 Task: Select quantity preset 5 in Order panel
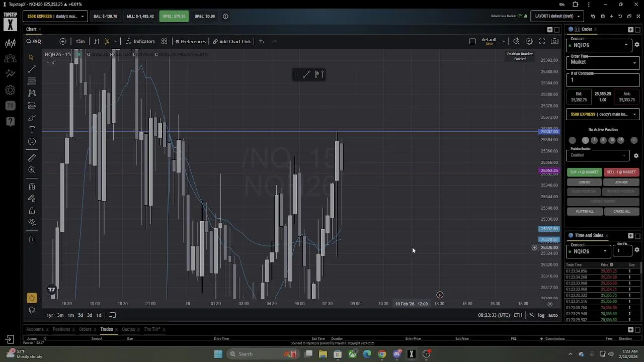point(603,140)
